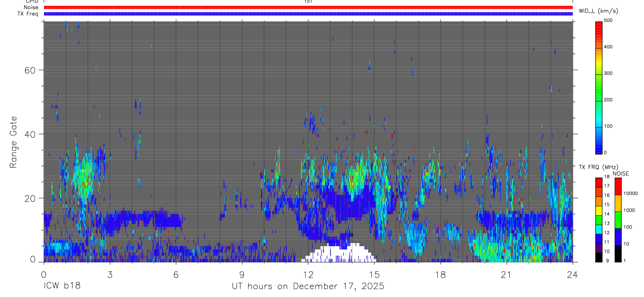
Task: Click the 18 hour tick on the UT axis
Action: [440, 274]
